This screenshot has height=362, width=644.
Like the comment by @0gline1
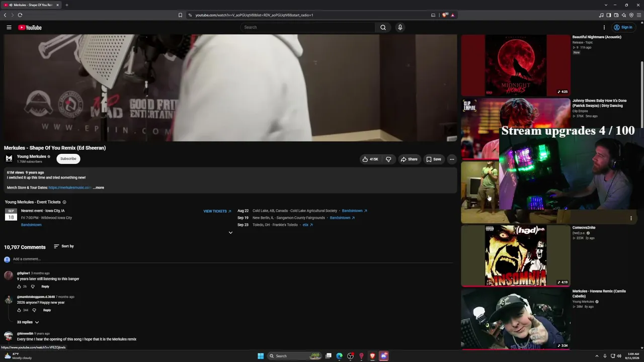pyautogui.click(x=19, y=287)
